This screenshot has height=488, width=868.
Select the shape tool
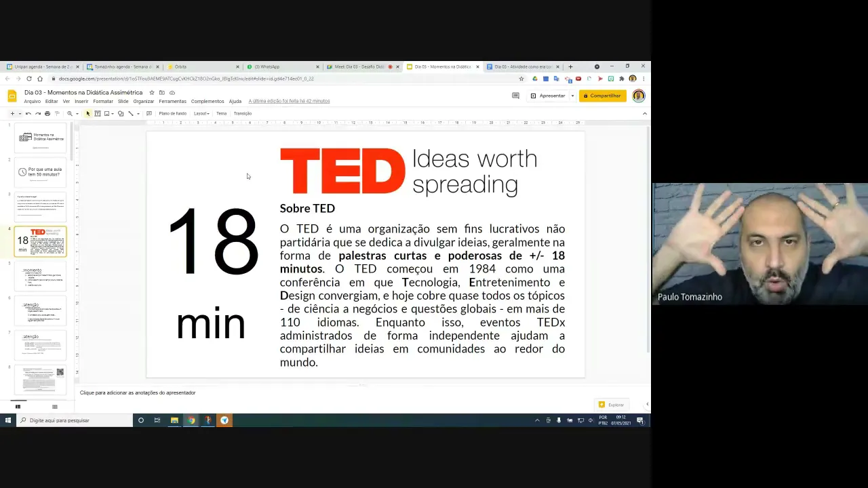tap(121, 113)
